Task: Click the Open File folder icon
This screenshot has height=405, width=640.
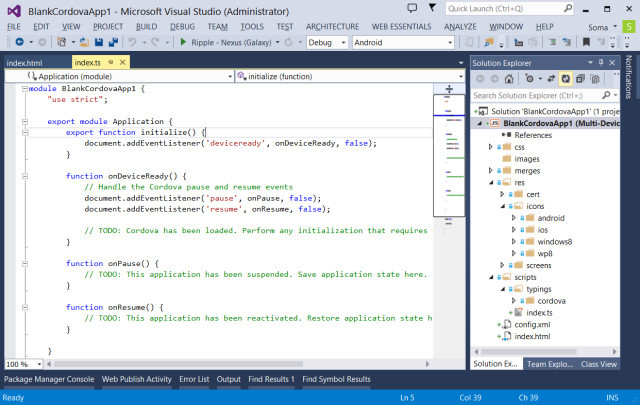Action: 84,42
